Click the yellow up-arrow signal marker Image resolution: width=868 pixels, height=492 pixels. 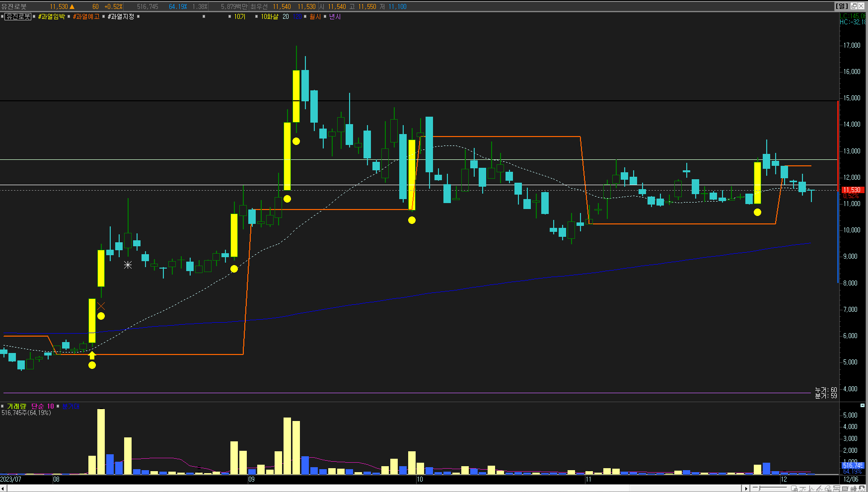point(92,355)
